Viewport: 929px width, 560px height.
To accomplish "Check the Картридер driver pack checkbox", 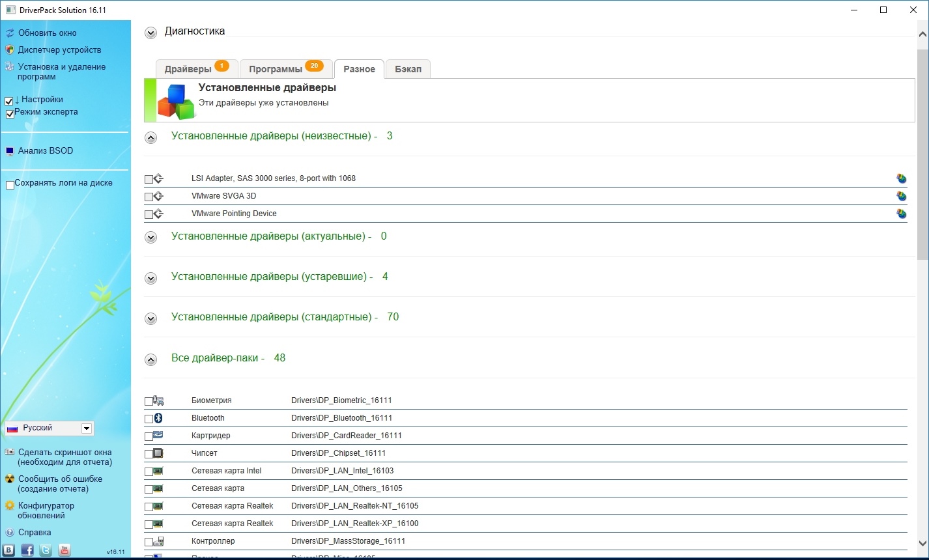I will point(149,436).
